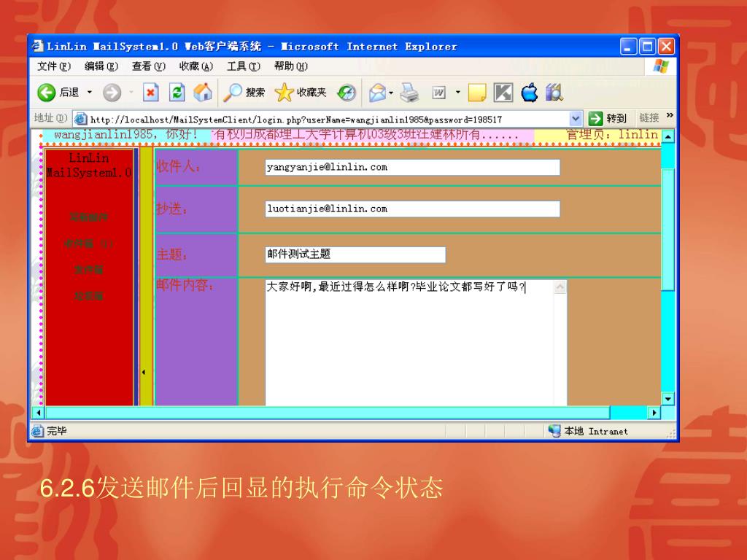Viewport: 747px width, 560px height.
Task: Open the Back button history dropdown arrow
Action: click(90, 93)
